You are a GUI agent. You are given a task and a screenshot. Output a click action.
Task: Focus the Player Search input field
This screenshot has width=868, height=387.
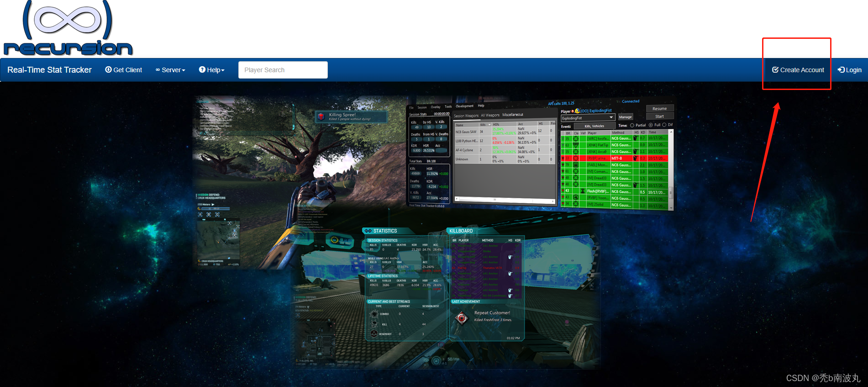(283, 70)
